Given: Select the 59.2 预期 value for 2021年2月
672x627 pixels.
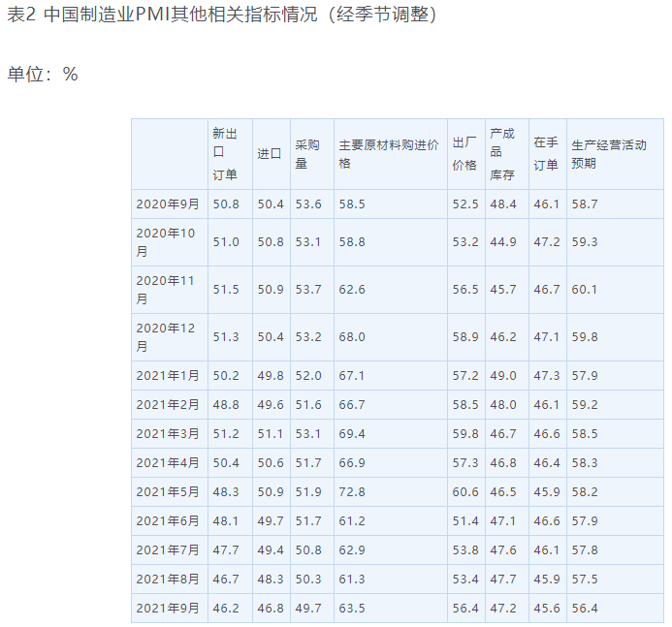Looking at the screenshot, I should pyautogui.click(x=584, y=405).
